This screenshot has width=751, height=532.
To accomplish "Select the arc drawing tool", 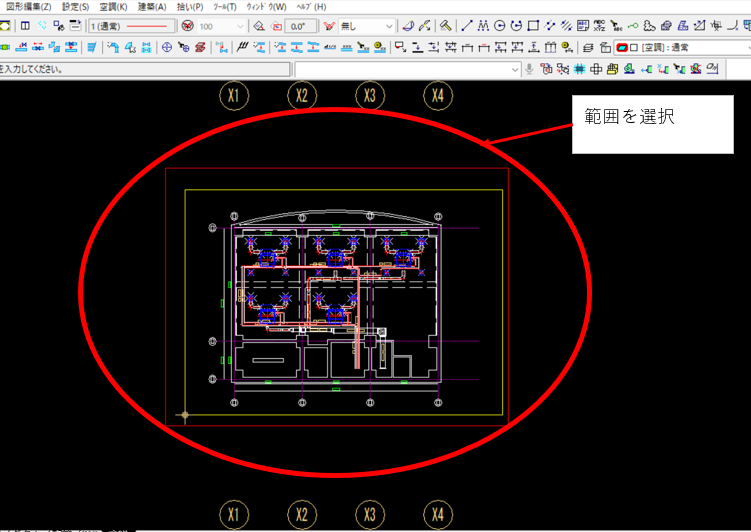I will click(x=516, y=25).
